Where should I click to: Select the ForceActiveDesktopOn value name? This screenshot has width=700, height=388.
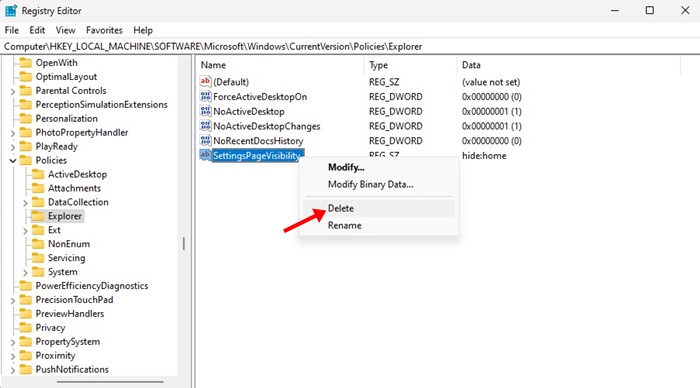(x=260, y=96)
